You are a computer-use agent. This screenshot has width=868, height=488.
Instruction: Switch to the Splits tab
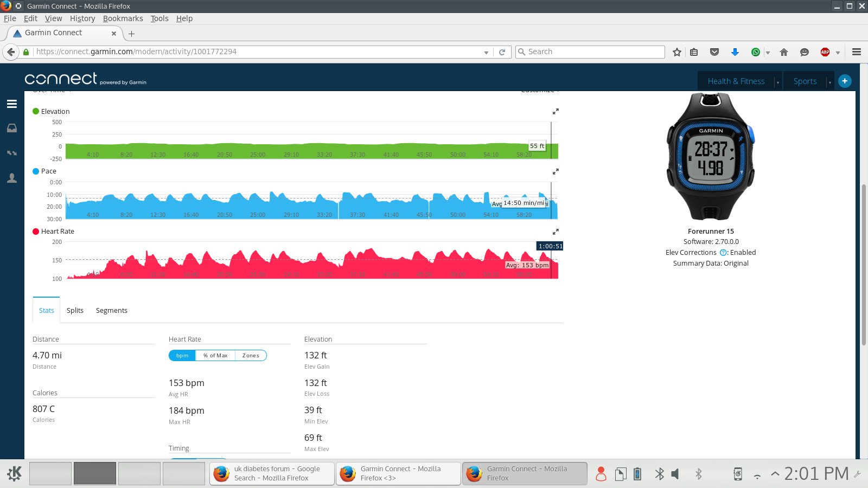75,311
